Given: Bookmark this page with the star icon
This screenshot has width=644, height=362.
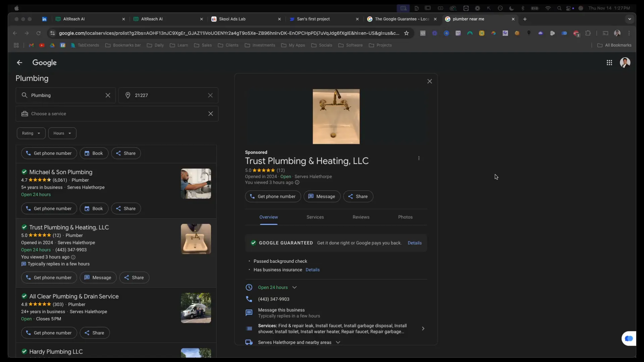Looking at the screenshot, I should 406,33.
